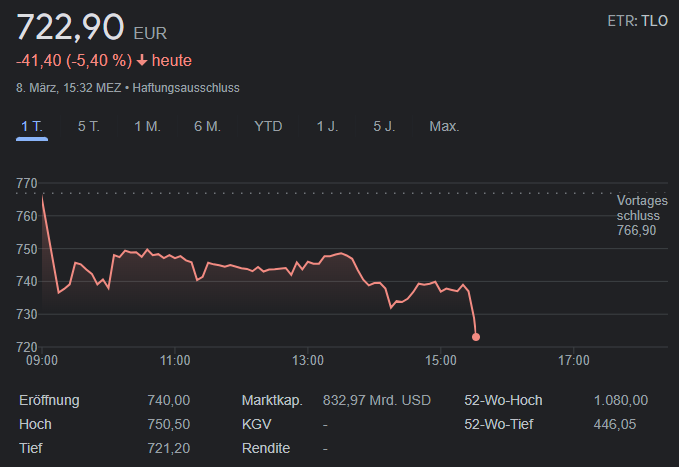Select the YTD range tab
Screen dimensions: 679x467
point(268,126)
